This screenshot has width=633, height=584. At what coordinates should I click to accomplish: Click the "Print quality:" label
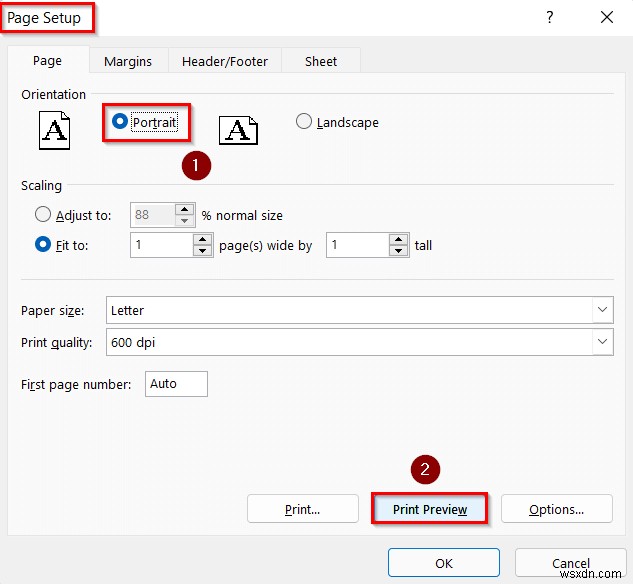point(57,342)
